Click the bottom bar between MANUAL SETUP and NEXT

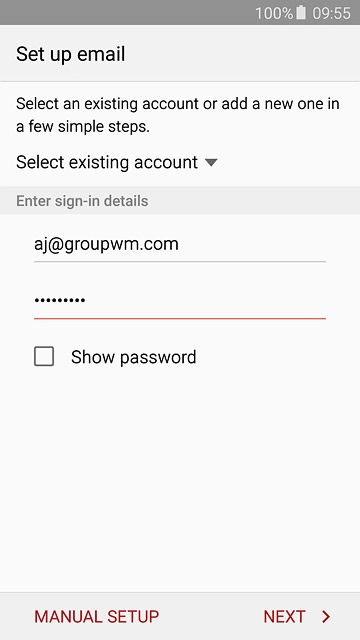(x=211, y=617)
